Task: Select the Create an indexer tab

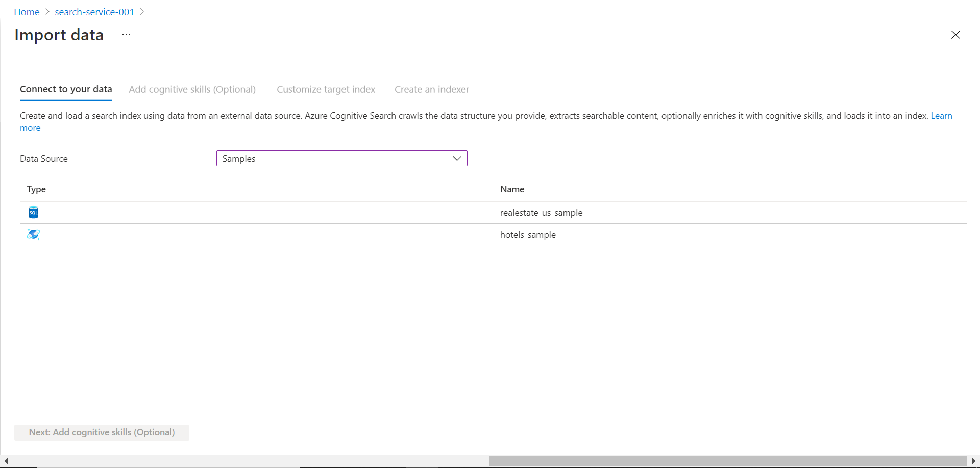Action: click(x=432, y=89)
